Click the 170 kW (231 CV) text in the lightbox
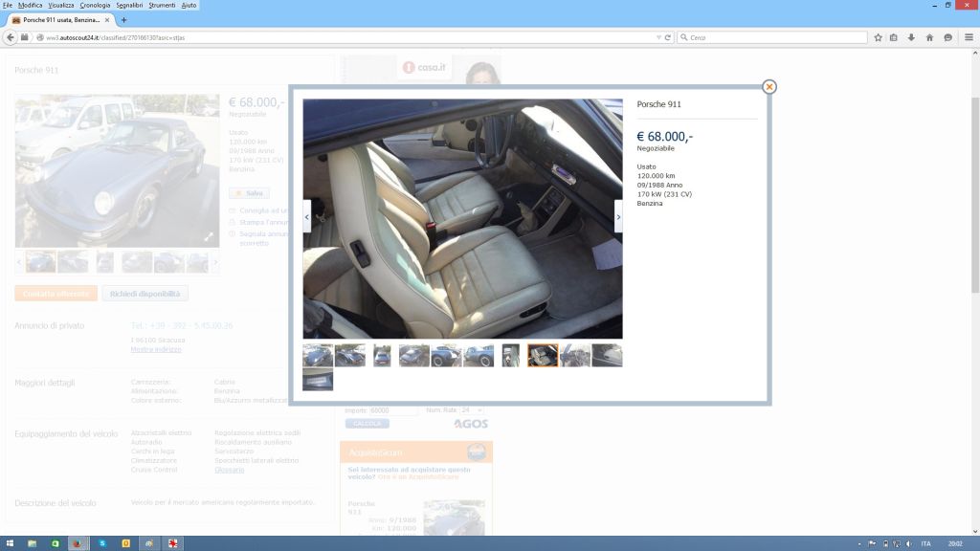Screen dimensions: 980x551 664,194
